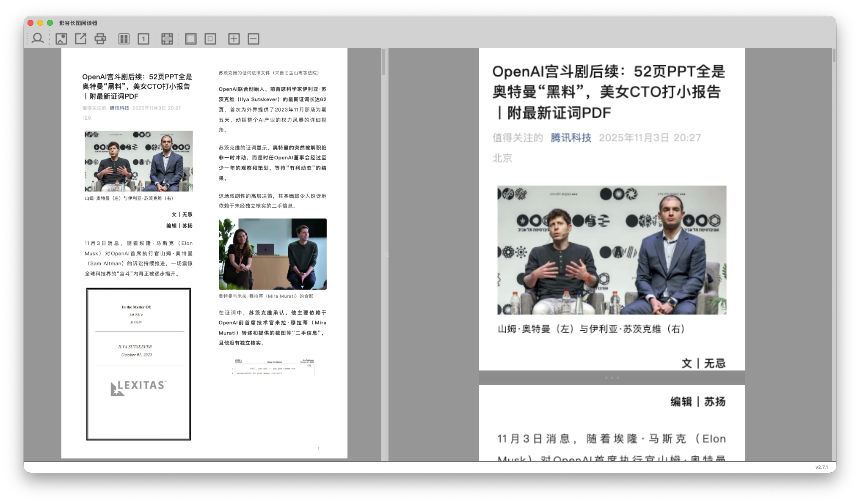Zoom out using the minus icon
This screenshot has height=504, width=860.
pos(253,38)
